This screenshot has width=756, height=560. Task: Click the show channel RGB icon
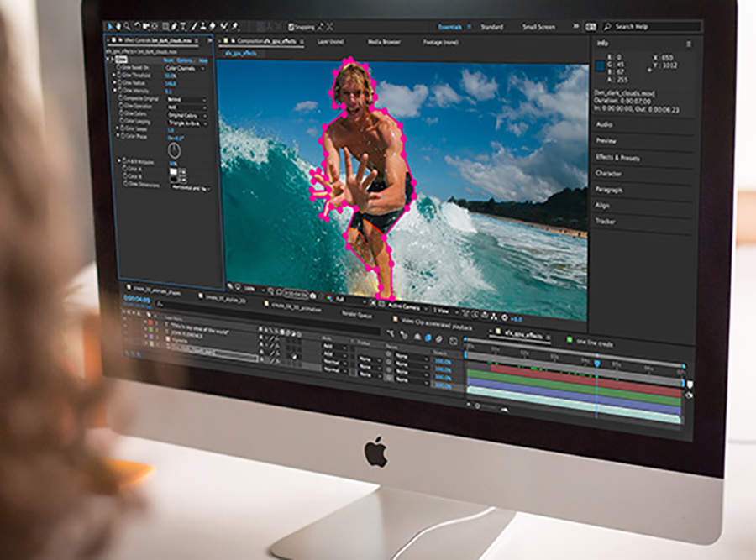[x=329, y=297]
